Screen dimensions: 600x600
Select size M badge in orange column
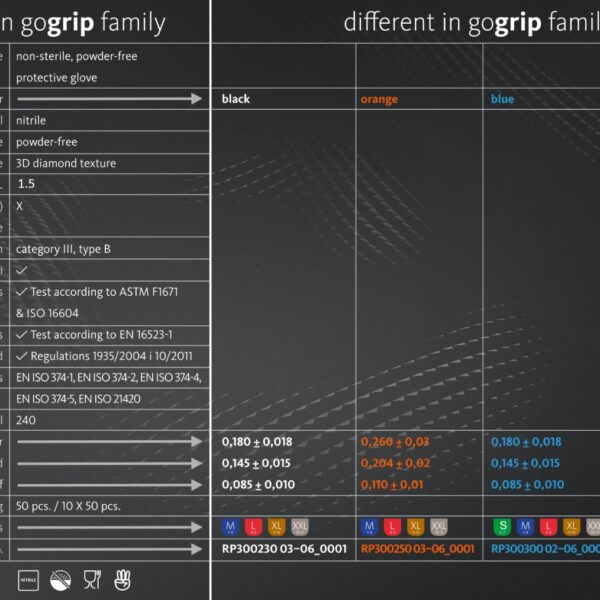pyautogui.click(x=369, y=527)
